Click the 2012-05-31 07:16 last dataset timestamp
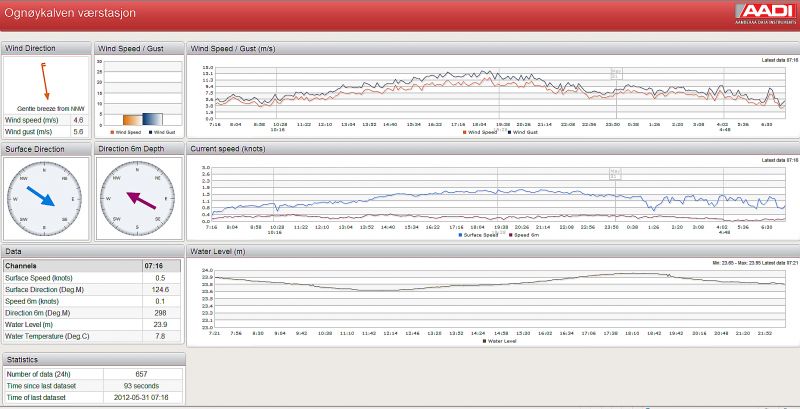Image resolution: width=800 pixels, height=409 pixels. click(143, 398)
